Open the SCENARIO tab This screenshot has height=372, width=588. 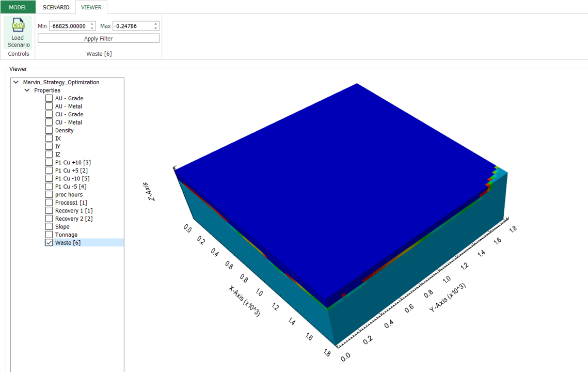[x=56, y=7]
